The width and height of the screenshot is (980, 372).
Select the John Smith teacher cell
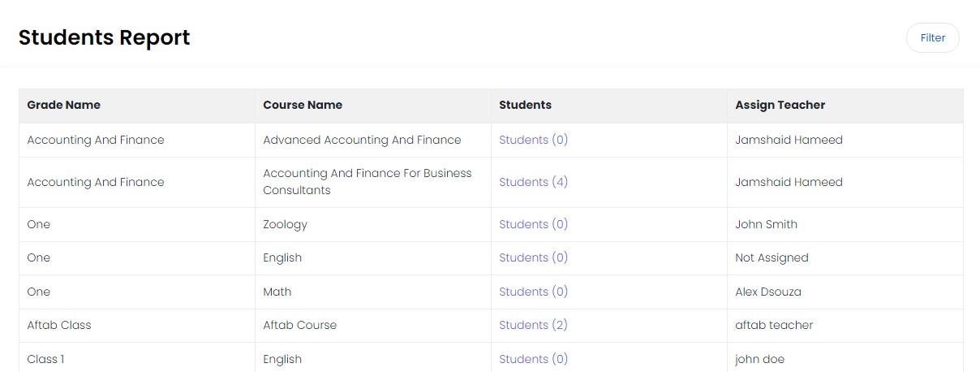766,224
